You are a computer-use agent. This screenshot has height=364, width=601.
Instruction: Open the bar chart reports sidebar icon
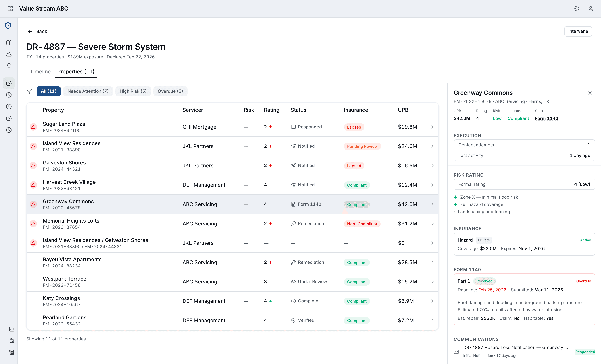click(x=12, y=329)
